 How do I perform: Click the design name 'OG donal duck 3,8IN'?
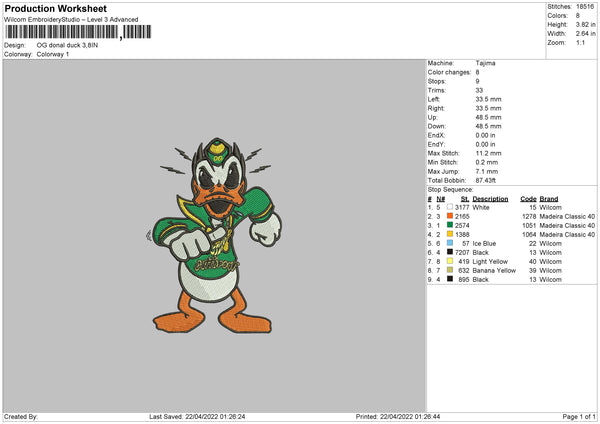[x=67, y=45]
